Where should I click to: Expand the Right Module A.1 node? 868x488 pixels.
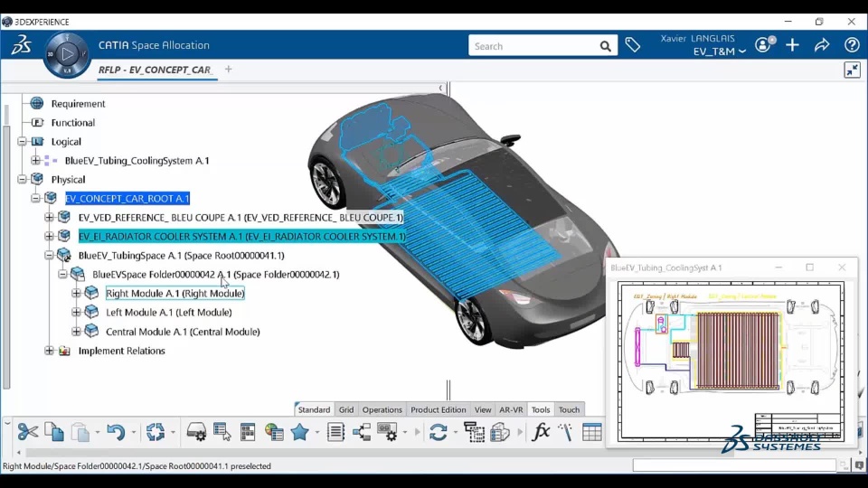[x=76, y=293]
